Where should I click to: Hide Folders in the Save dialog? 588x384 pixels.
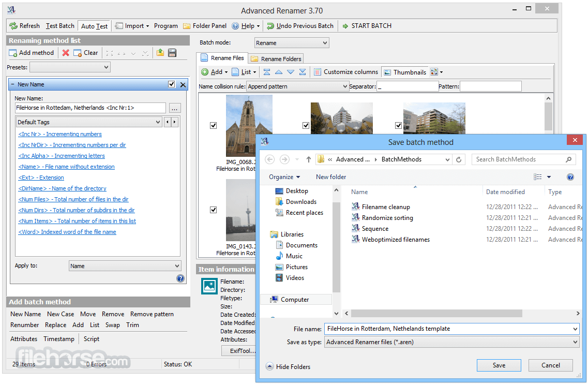pos(288,367)
